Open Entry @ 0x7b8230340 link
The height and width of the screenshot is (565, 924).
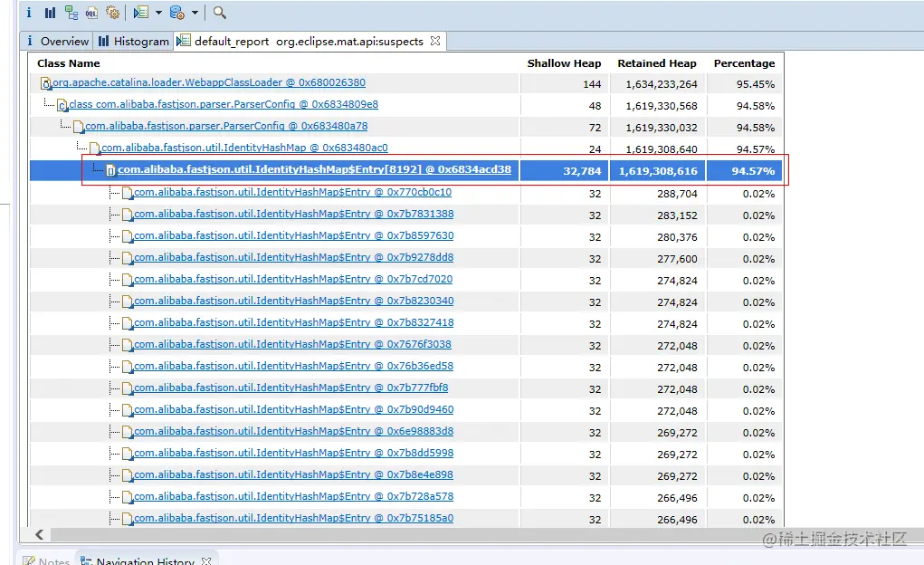click(x=294, y=302)
